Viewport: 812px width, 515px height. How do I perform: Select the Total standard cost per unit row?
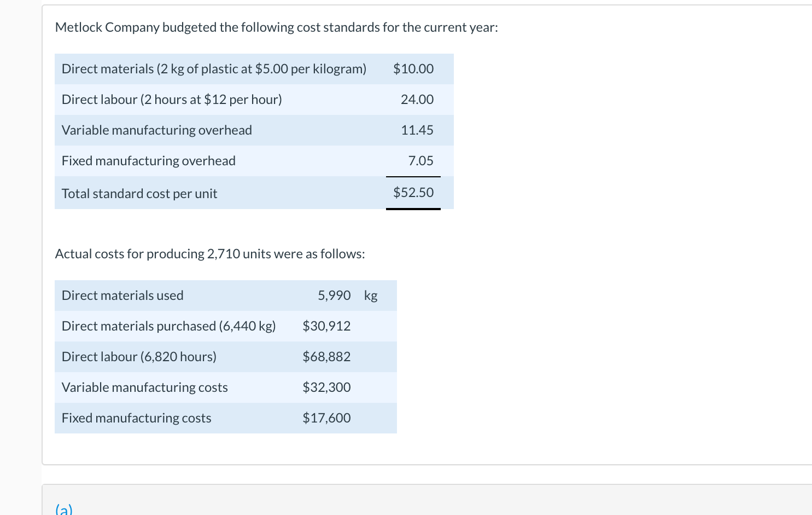(139, 193)
